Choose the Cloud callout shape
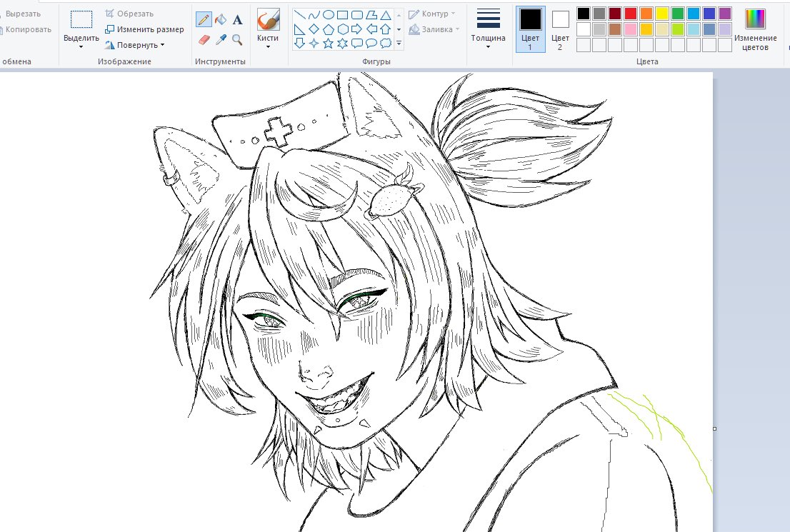The height and width of the screenshot is (532, 790). tap(386, 44)
